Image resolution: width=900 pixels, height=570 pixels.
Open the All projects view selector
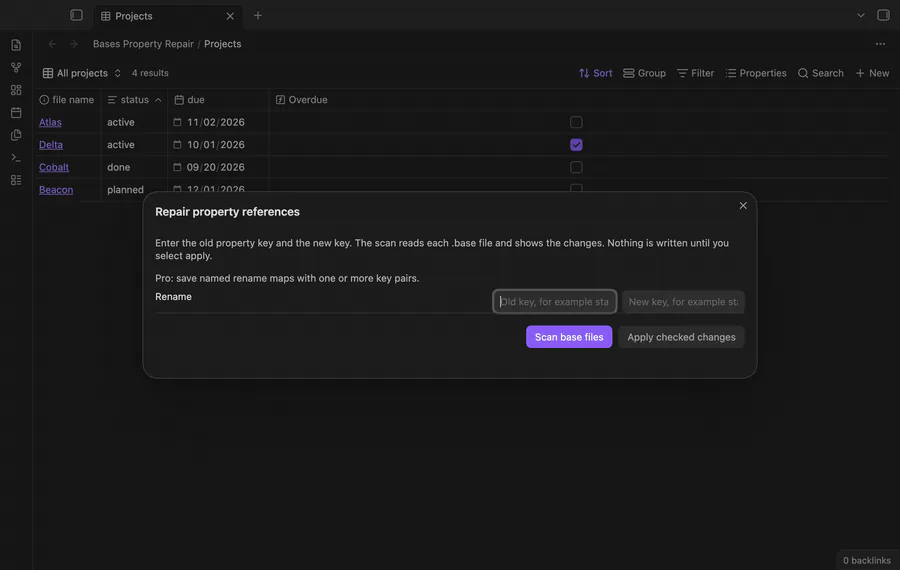pyautogui.click(x=82, y=73)
